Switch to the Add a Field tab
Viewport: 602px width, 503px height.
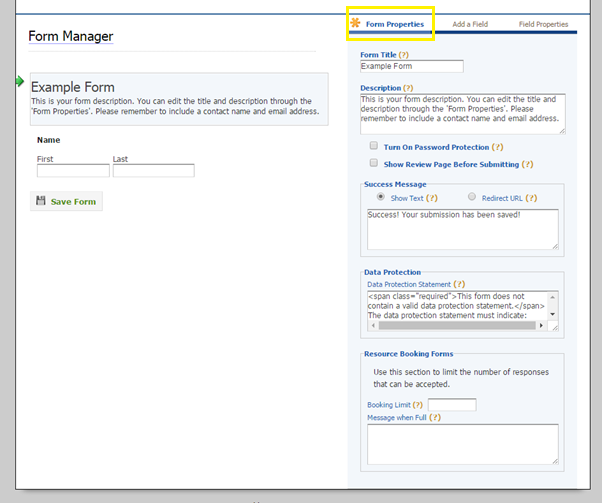[x=470, y=24]
